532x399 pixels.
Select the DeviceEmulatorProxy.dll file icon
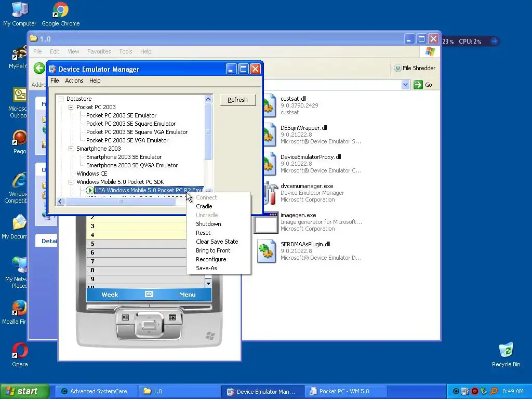pyautogui.click(x=270, y=164)
